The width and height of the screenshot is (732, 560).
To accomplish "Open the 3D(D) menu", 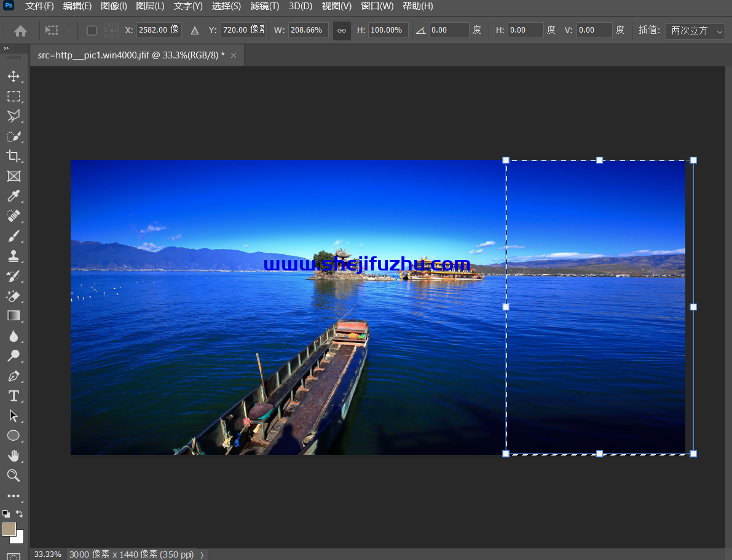I will click(x=300, y=6).
